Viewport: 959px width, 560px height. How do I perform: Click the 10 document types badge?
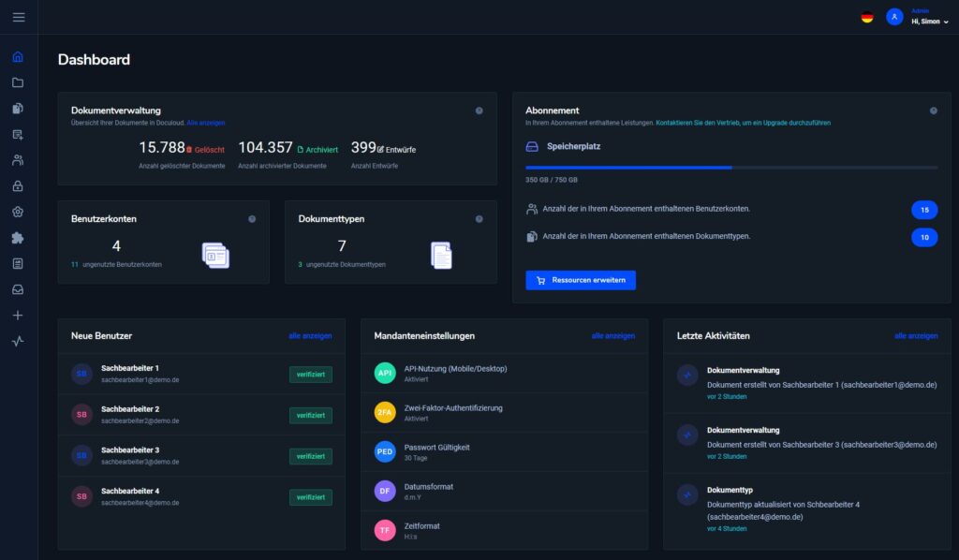924,237
